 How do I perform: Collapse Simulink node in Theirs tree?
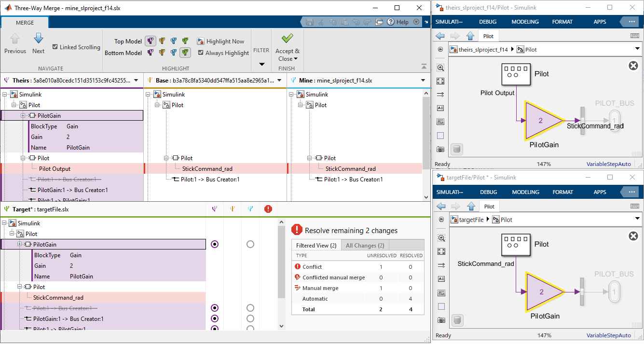(x=5, y=95)
